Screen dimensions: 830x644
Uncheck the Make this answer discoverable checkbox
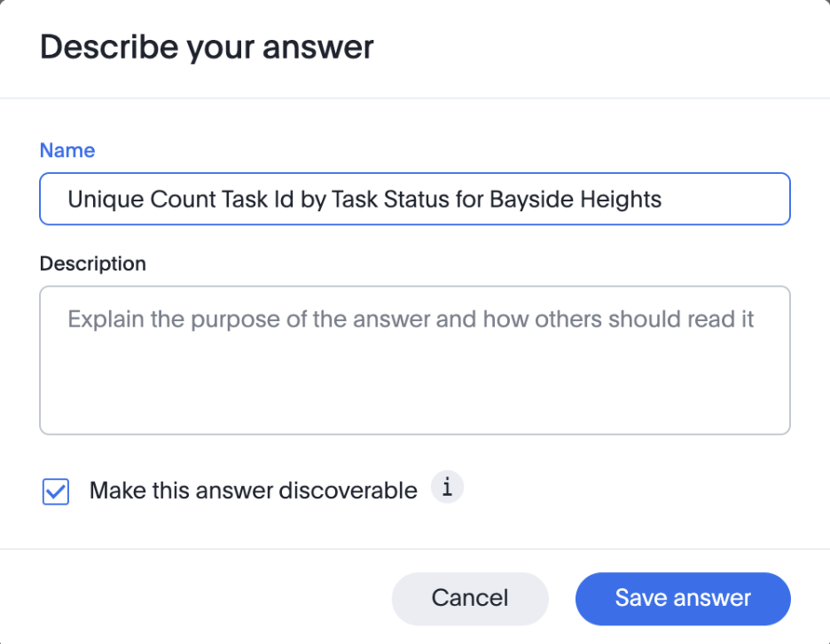click(56, 491)
